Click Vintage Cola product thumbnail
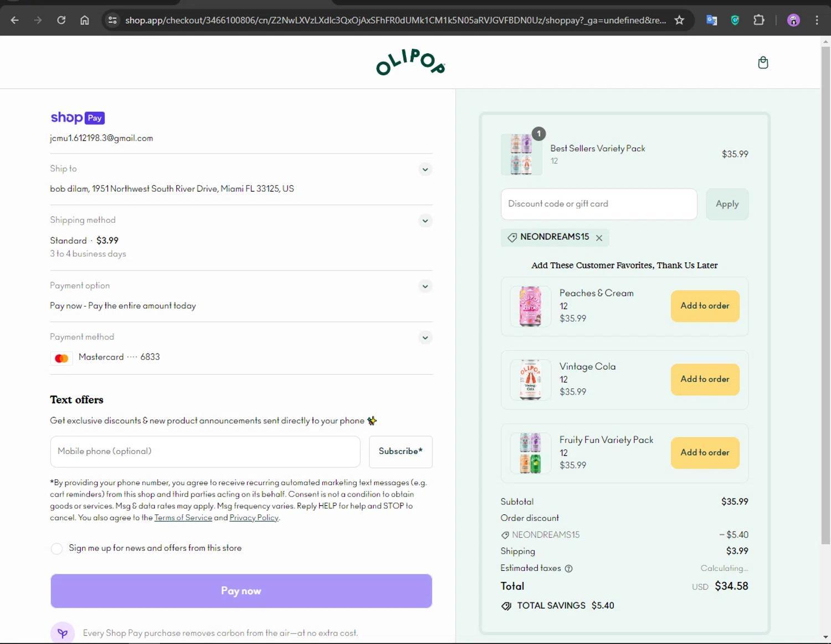Image resolution: width=831 pixels, height=644 pixels. pos(530,380)
